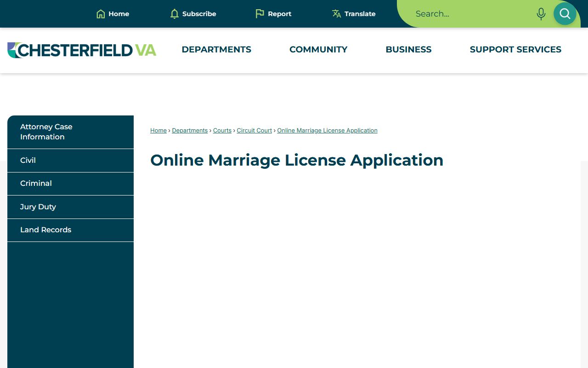The height and width of the screenshot is (368, 588).
Task: Open Land Records sidebar link
Action: [x=70, y=230]
